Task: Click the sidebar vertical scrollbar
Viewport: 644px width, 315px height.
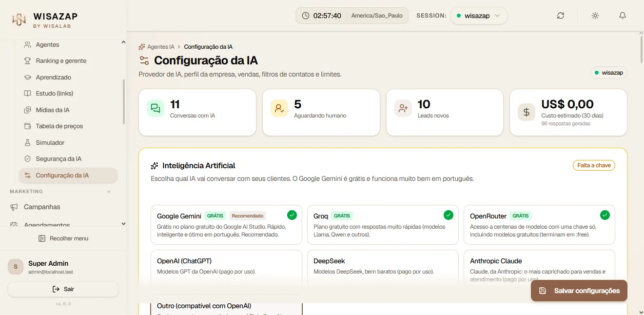Action: 124,102
